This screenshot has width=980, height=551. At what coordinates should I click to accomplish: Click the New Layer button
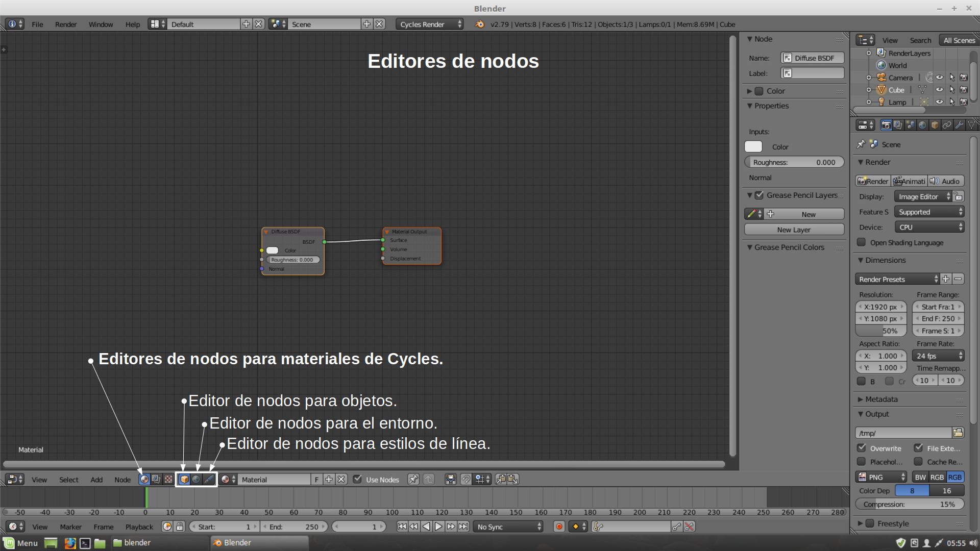coord(794,230)
